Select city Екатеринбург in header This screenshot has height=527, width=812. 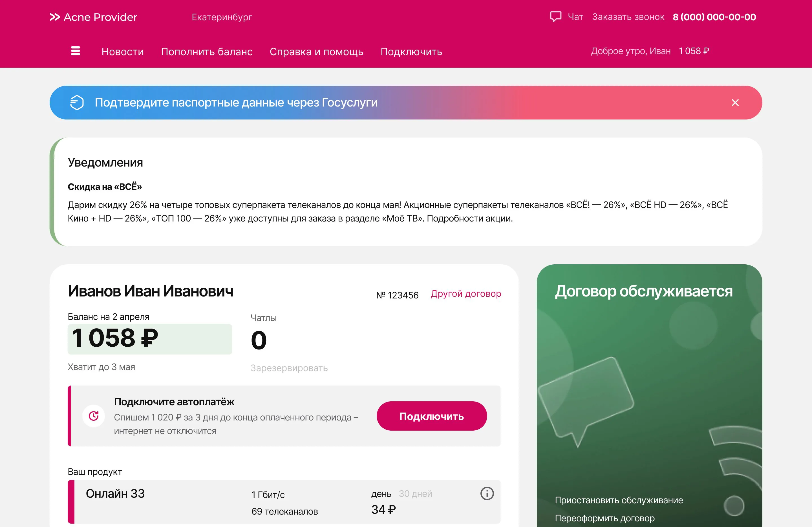[x=222, y=17]
